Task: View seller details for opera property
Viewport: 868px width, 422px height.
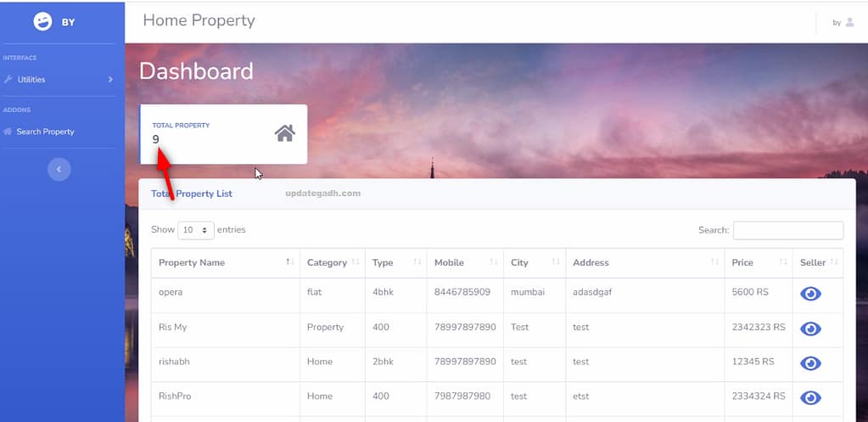Action: coord(810,294)
